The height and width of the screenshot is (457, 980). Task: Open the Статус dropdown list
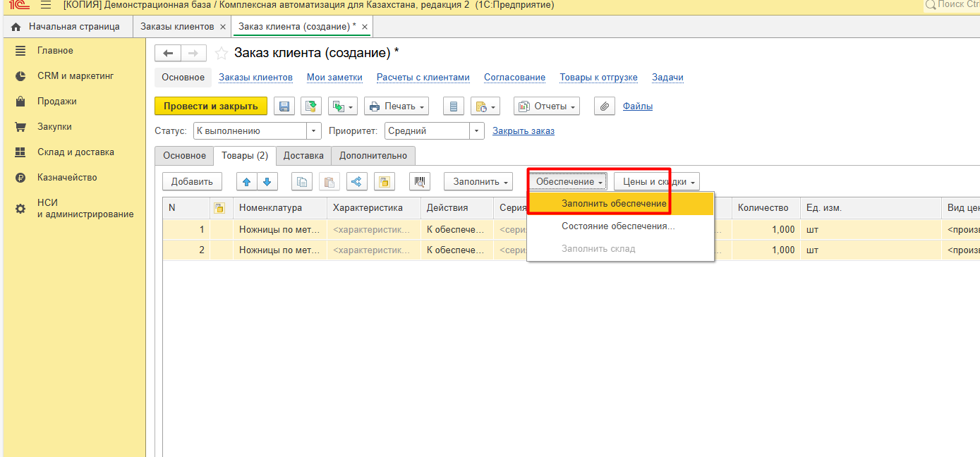coord(314,131)
